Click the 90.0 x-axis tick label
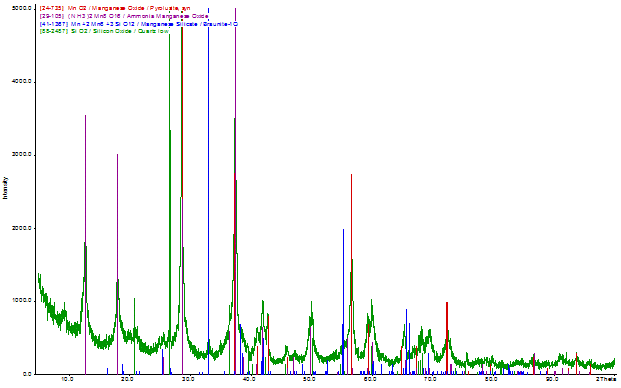This screenshot has height=388, width=621. click(x=552, y=380)
